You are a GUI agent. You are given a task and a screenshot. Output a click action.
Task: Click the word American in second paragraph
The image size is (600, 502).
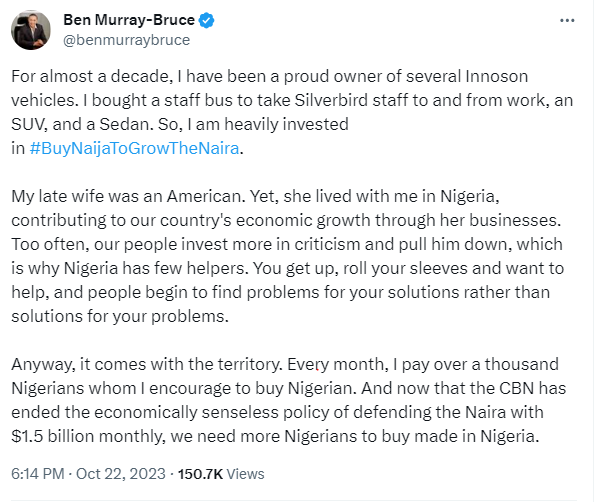(x=206, y=196)
